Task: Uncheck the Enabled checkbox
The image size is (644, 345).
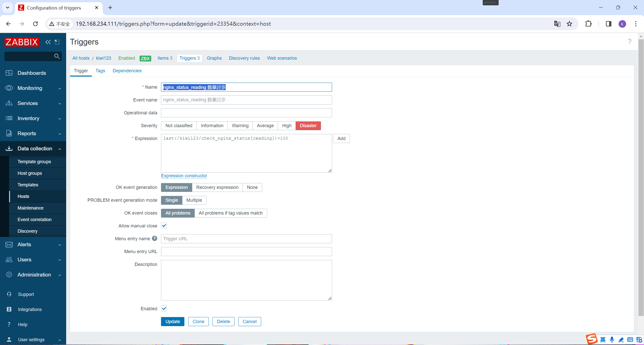Action: pos(164,308)
